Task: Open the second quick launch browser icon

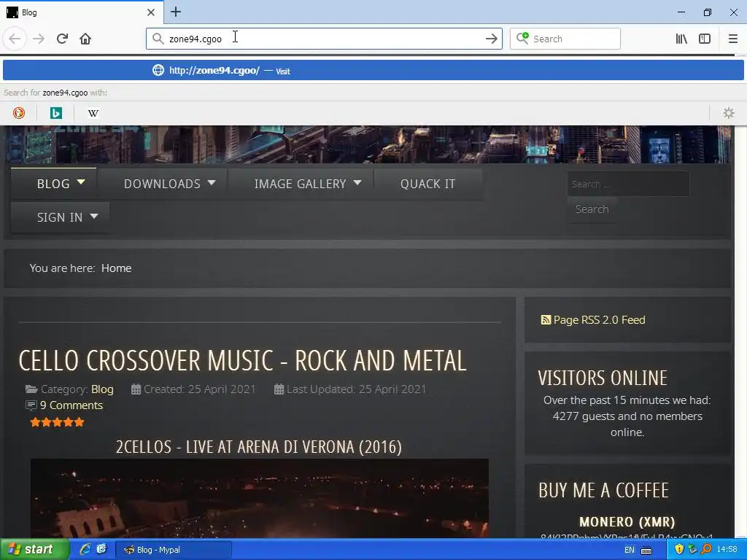Action: (101, 549)
